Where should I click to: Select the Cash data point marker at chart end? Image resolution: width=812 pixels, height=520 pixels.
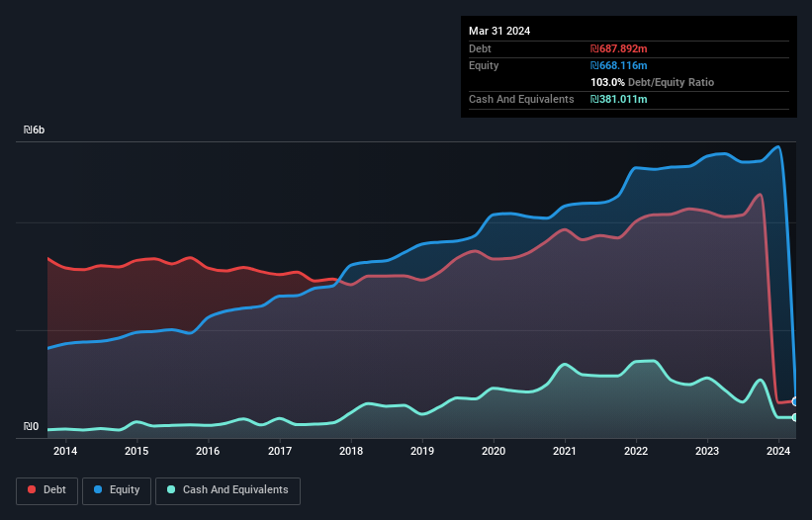(x=795, y=417)
